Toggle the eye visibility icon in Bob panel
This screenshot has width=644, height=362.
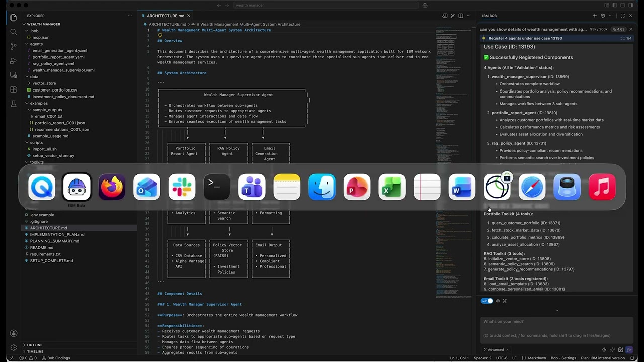[498, 301]
